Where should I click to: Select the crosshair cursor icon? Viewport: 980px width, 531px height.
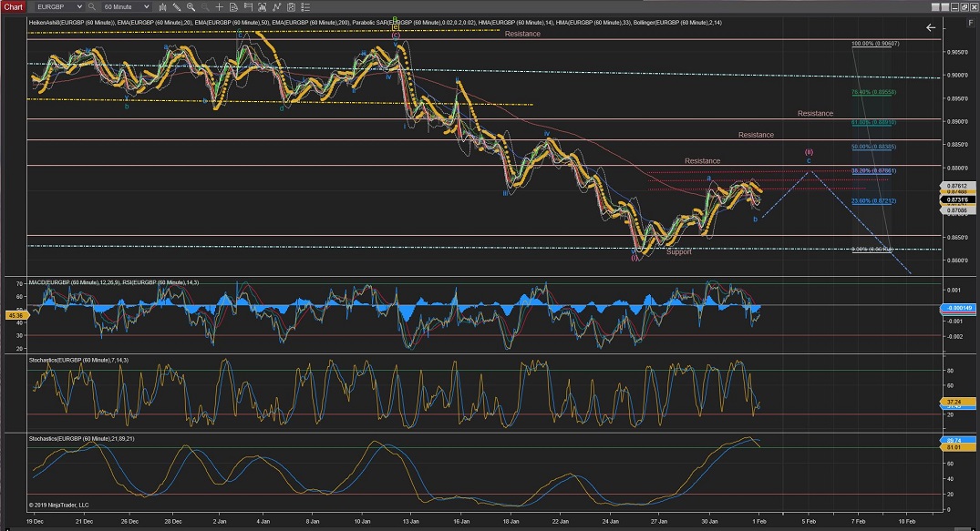pyautogui.click(x=219, y=6)
